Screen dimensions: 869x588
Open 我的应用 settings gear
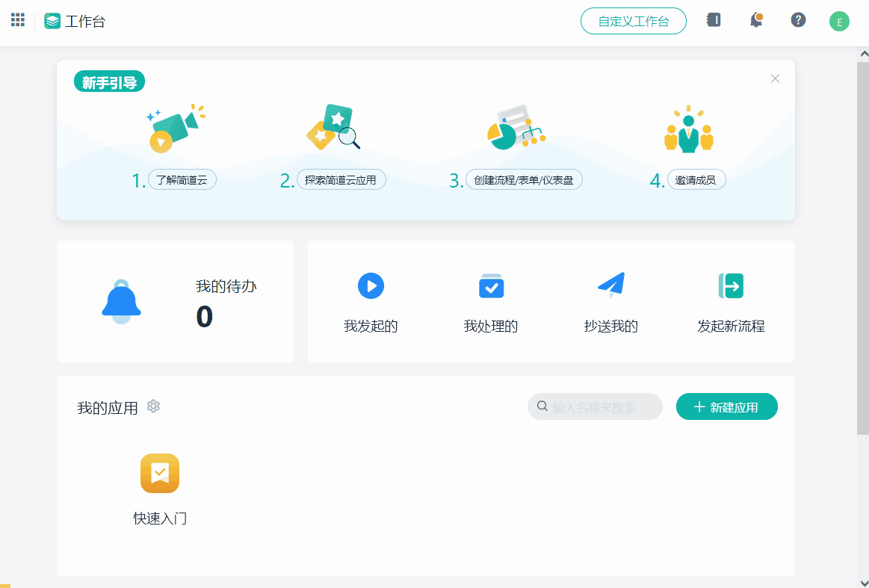pos(153,406)
